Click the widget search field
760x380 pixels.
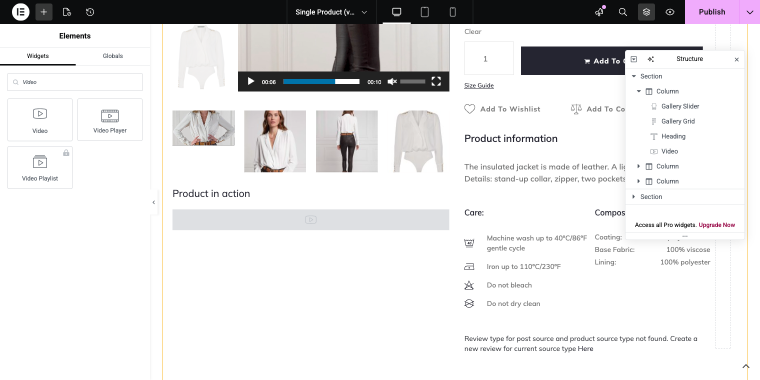(75, 82)
